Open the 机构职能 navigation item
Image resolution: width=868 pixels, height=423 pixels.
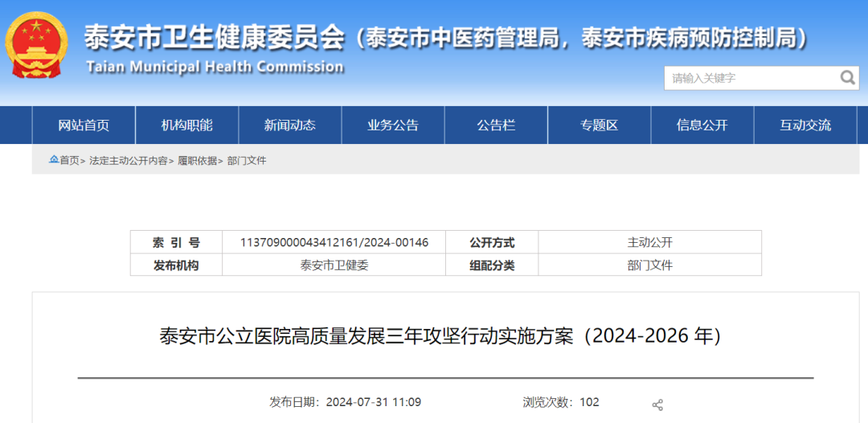[x=187, y=125]
